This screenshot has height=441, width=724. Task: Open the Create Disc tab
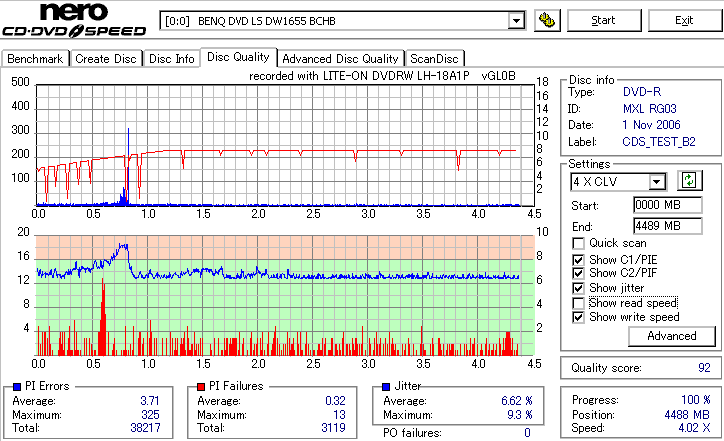coord(106,59)
